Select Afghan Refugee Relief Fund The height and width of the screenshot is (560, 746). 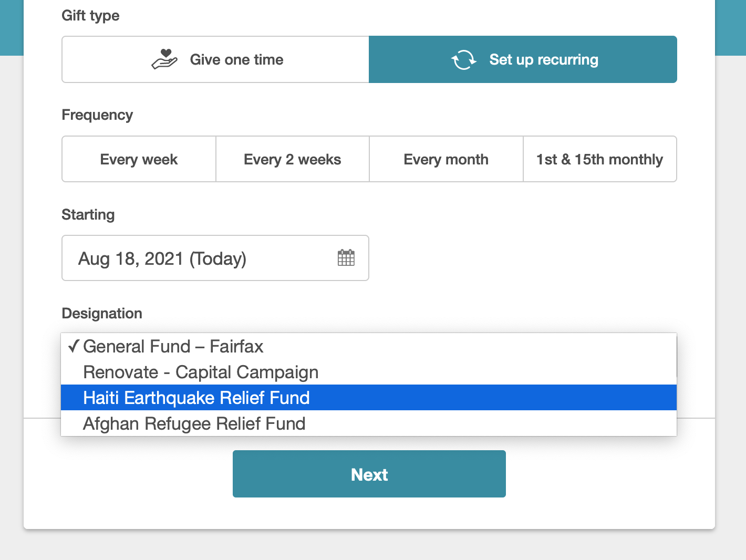point(194,424)
